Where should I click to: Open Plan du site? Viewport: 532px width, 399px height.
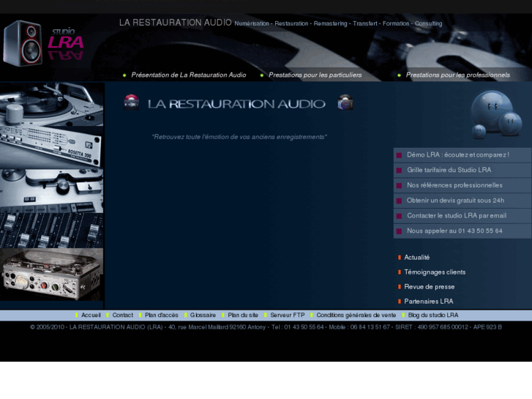pyautogui.click(x=243, y=315)
